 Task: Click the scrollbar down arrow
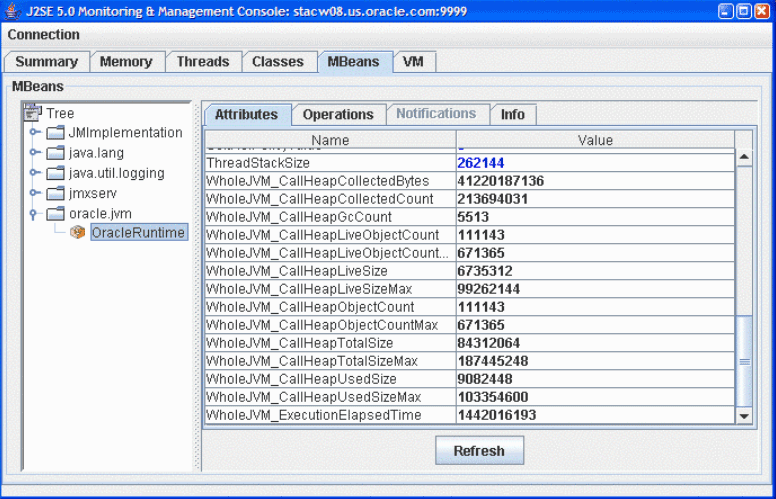tap(743, 415)
